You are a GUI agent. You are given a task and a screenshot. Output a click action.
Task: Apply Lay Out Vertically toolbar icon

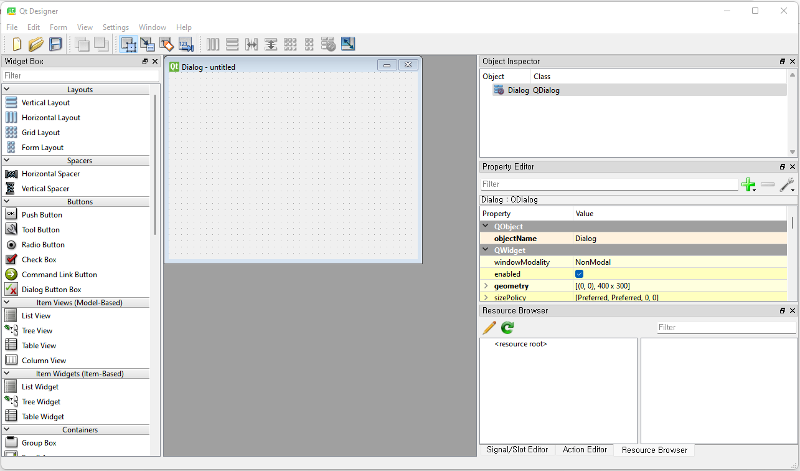click(232, 44)
